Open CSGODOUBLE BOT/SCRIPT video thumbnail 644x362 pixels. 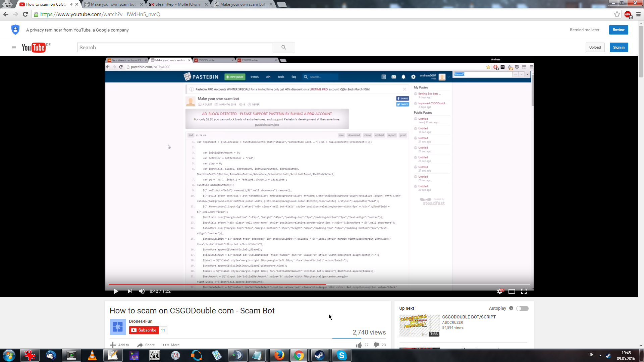(419, 326)
